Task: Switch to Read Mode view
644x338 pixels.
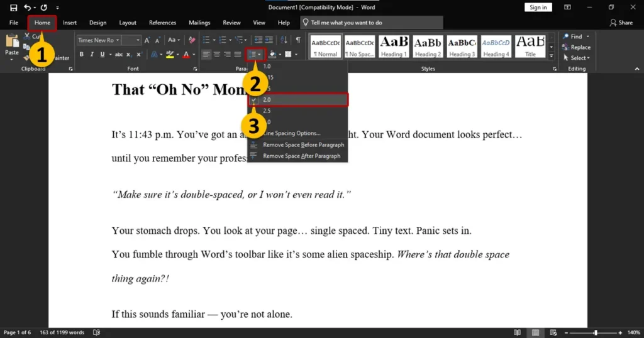Action: pyautogui.click(x=517, y=332)
